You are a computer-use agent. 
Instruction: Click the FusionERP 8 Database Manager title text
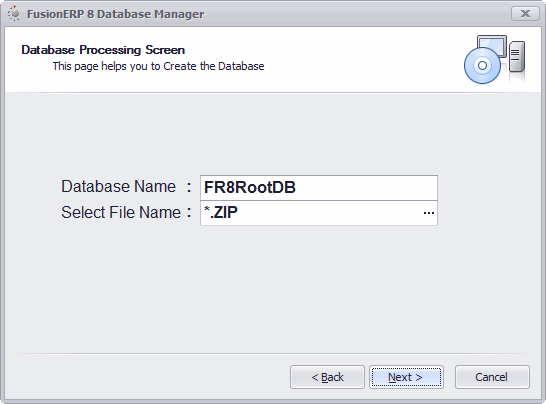[x=116, y=14]
